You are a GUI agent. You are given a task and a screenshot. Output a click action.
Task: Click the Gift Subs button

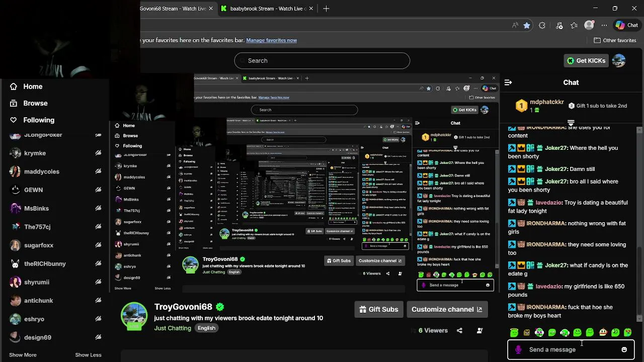379,309
